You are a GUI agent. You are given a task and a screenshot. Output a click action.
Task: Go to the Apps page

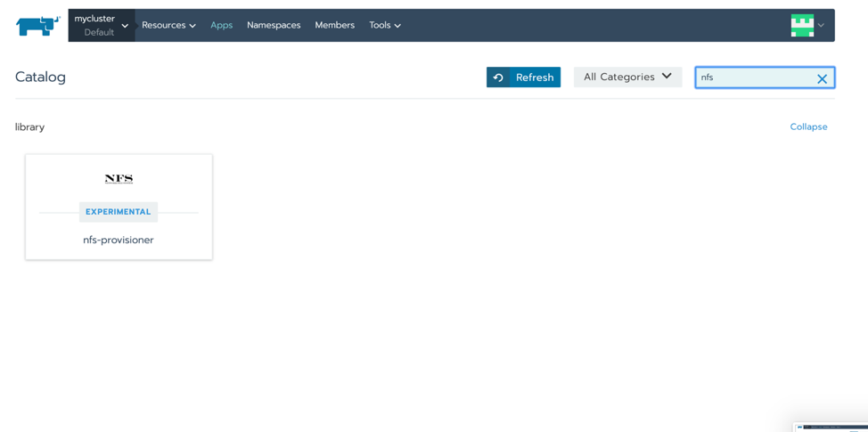point(221,25)
